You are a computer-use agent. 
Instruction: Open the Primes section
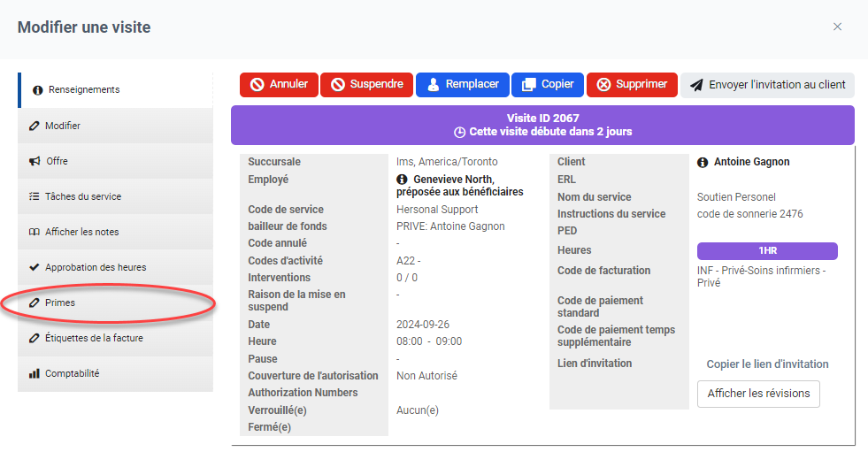click(60, 303)
